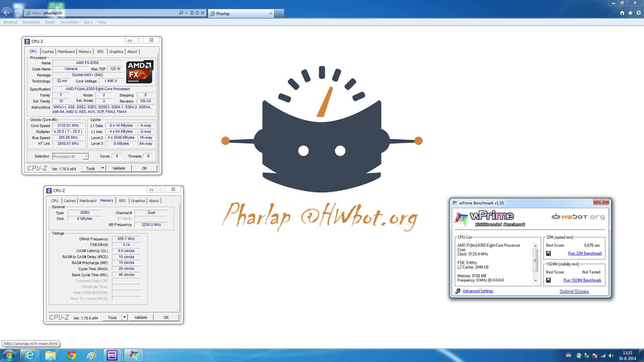
Task: Switch to CPU tab in DDR3 memory CPU-Z window
Action: click(x=55, y=201)
